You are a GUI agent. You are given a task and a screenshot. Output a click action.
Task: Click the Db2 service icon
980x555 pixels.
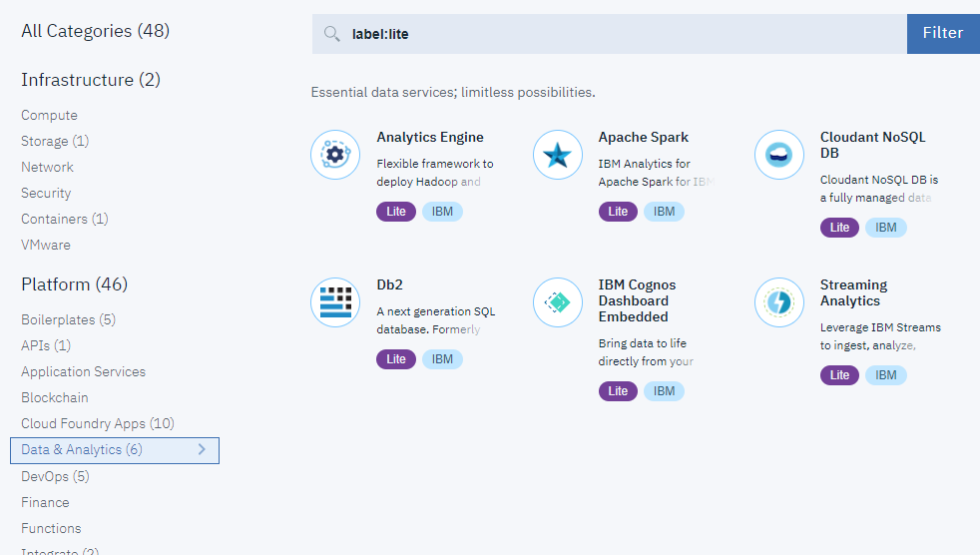[x=335, y=302]
